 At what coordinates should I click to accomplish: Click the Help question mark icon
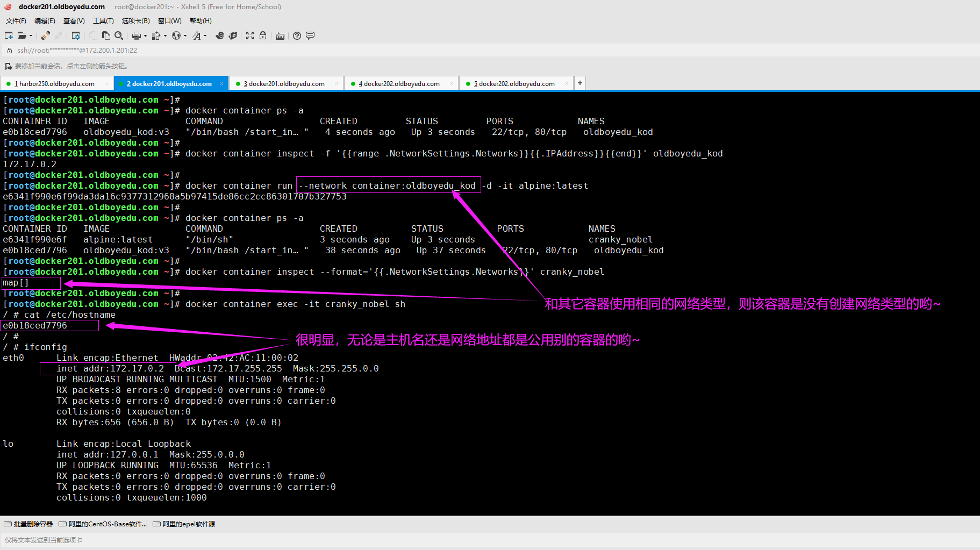pos(297,35)
